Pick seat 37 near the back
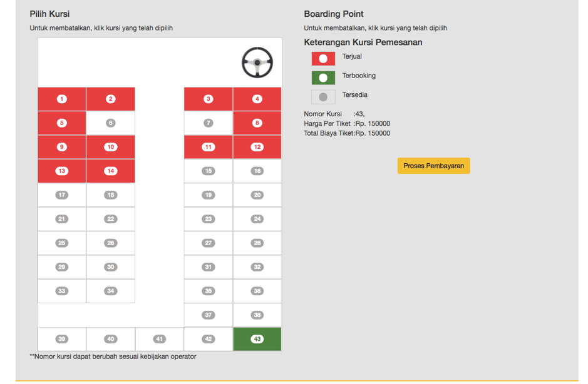 (x=209, y=315)
